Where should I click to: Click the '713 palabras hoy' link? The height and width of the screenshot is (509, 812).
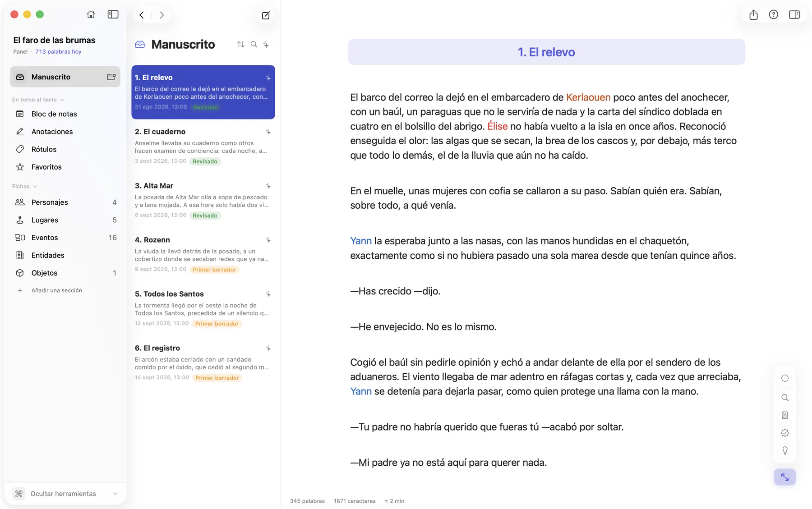(58, 52)
